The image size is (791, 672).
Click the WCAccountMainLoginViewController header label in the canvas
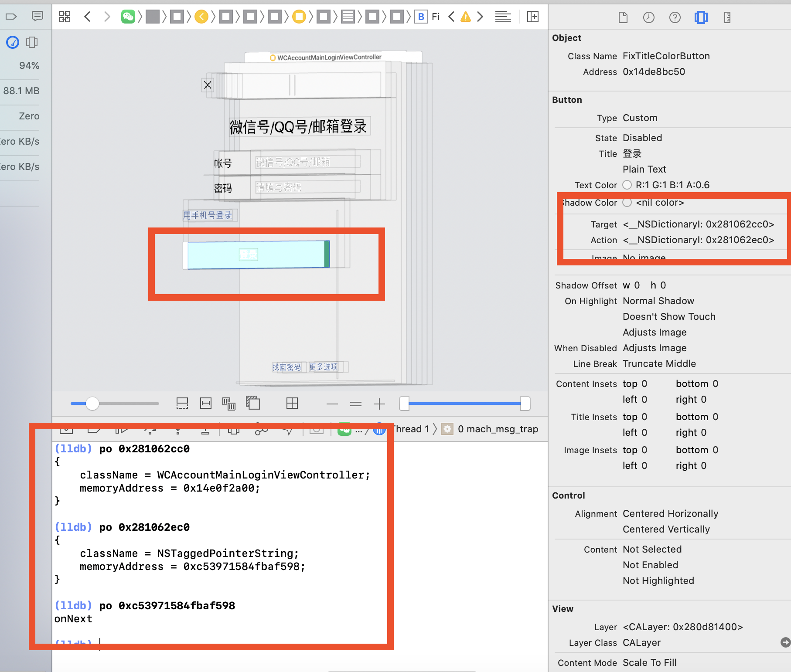326,58
